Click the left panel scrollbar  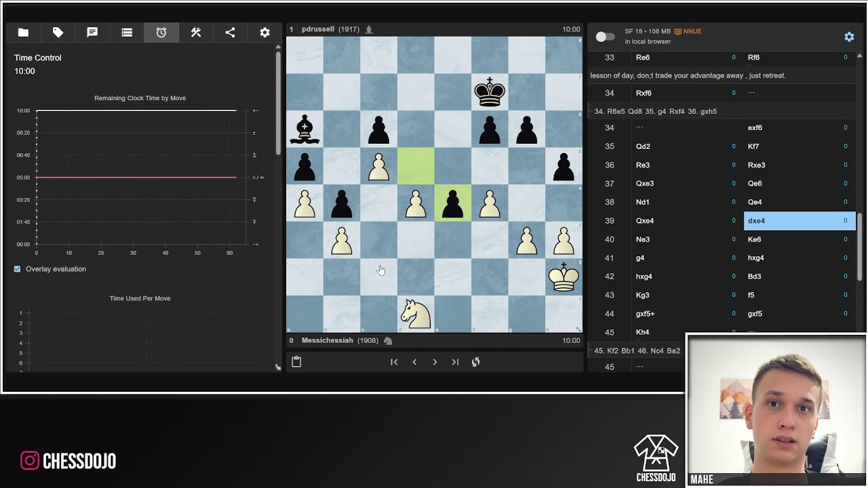278,103
